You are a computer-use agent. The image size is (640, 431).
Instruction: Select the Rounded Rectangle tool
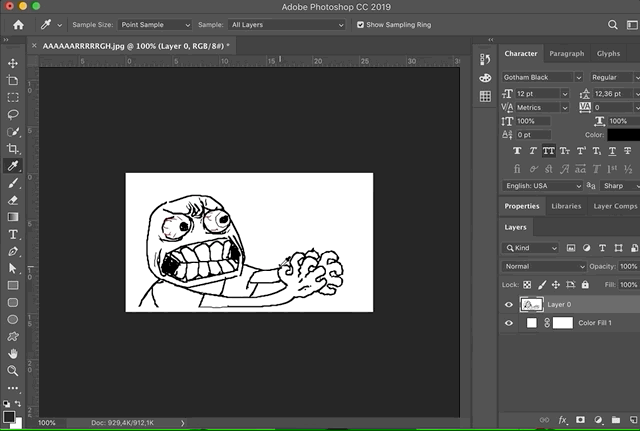13,302
